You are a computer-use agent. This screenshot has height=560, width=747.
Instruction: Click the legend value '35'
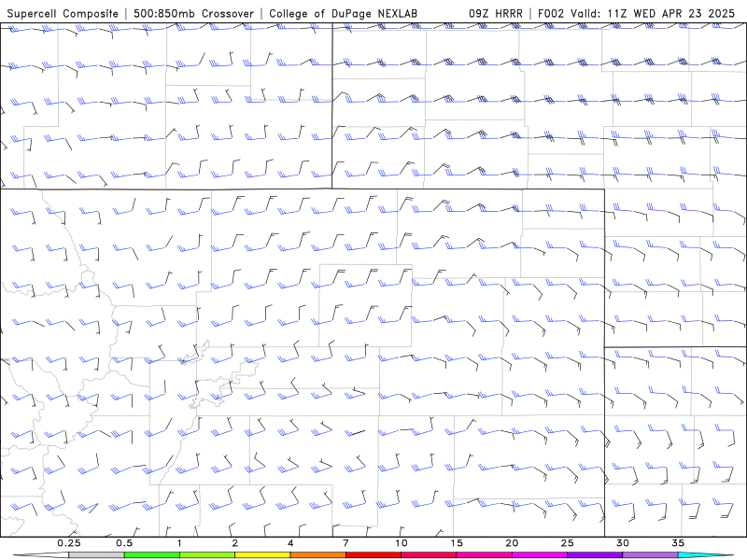(678, 543)
